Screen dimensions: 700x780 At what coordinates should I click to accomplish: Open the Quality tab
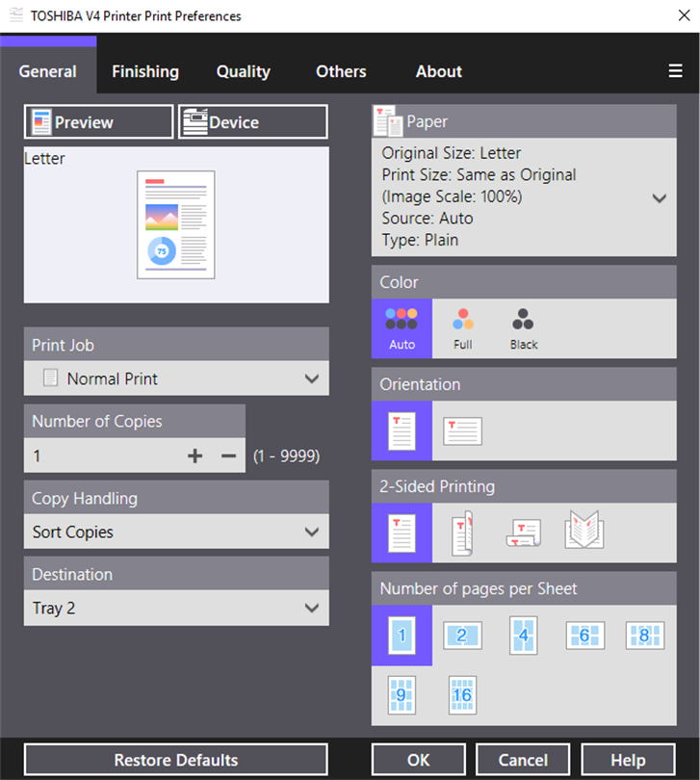(x=244, y=71)
